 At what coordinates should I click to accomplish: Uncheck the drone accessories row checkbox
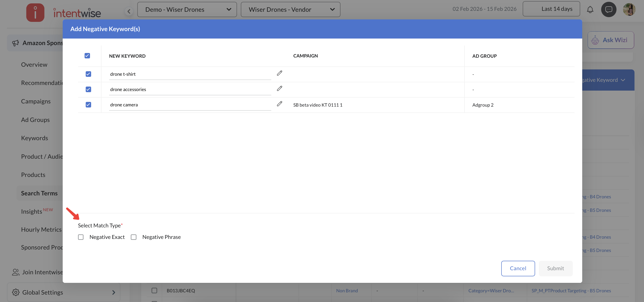click(x=88, y=89)
